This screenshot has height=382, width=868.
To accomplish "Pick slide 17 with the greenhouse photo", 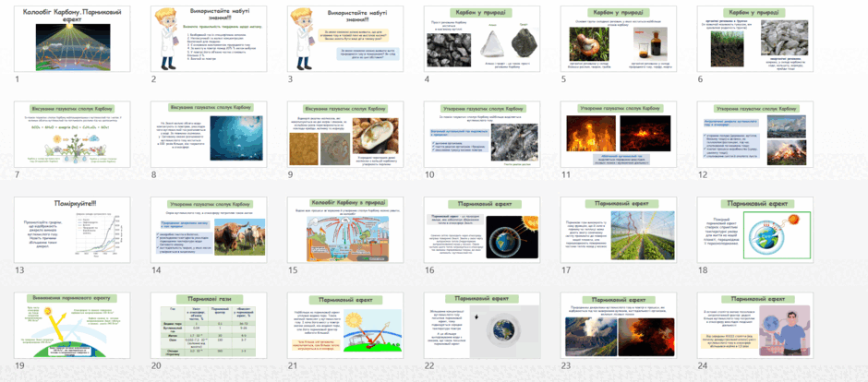I will click(x=619, y=230).
